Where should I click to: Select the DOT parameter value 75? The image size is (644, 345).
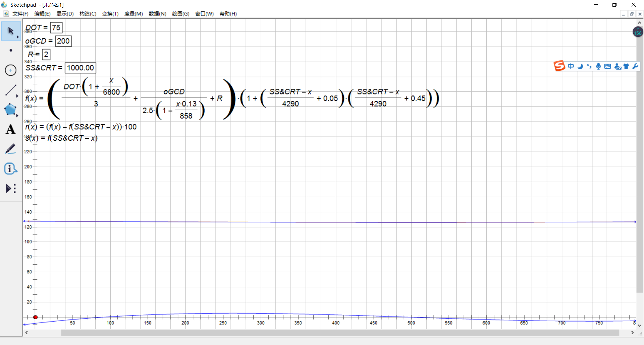(x=56, y=27)
